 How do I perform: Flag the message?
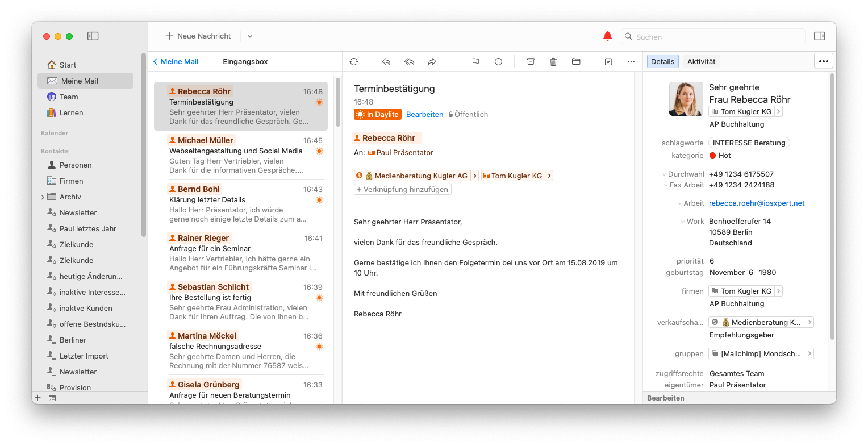(x=475, y=61)
